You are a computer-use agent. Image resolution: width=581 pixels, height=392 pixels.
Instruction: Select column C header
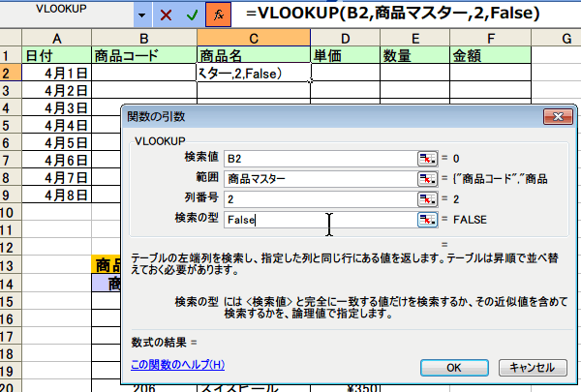coord(254,38)
